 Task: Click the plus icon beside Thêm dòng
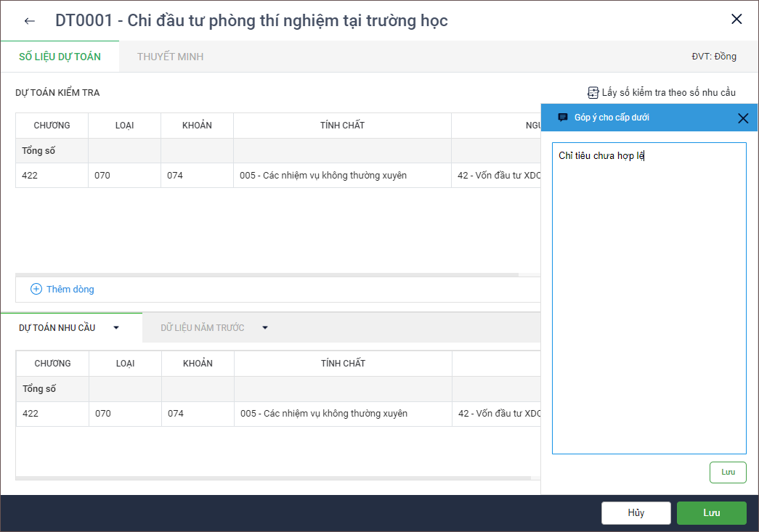[x=36, y=289]
